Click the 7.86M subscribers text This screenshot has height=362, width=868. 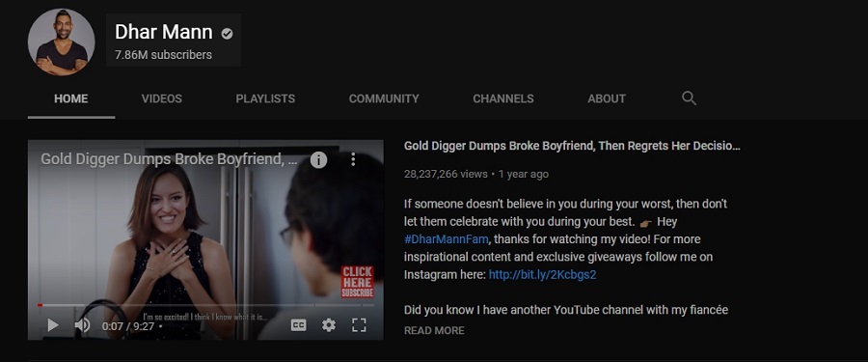point(163,55)
